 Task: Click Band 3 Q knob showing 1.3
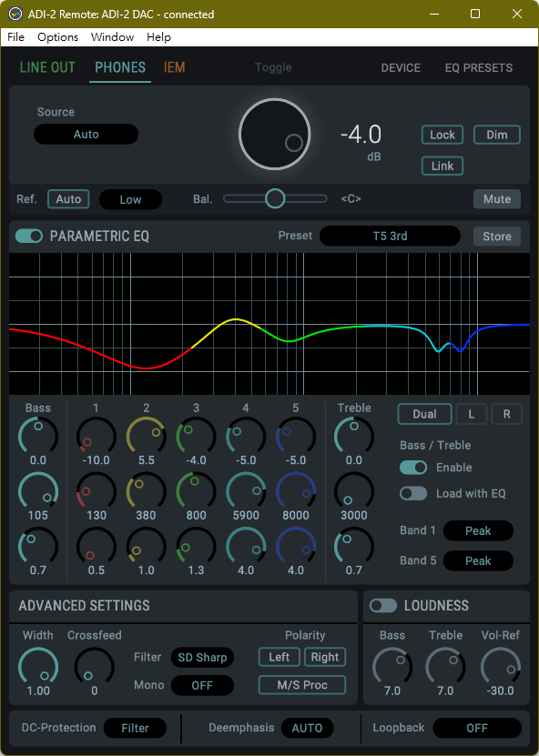(x=196, y=546)
